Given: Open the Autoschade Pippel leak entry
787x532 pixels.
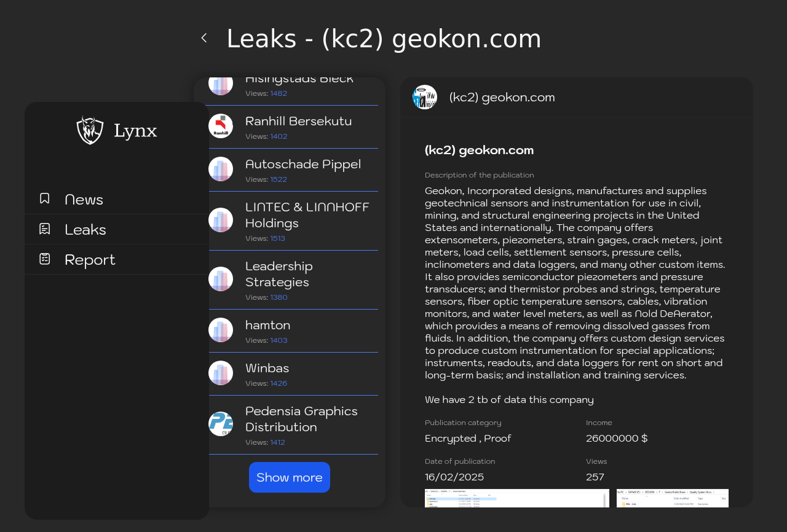Looking at the screenshot, I should click(293, 170).
